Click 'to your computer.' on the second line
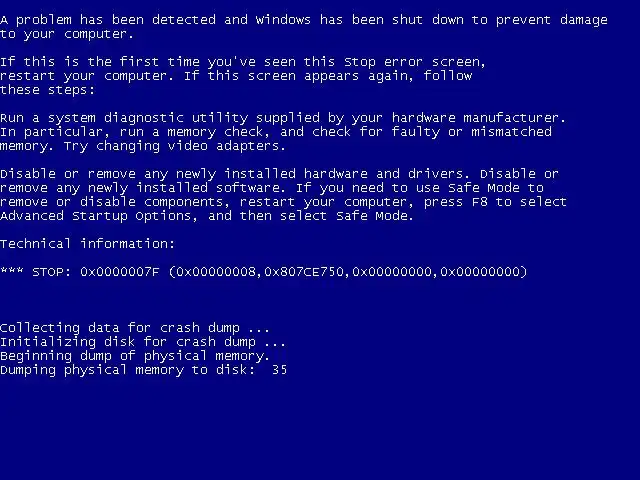640x480 pixels. (x=67, y=34)
